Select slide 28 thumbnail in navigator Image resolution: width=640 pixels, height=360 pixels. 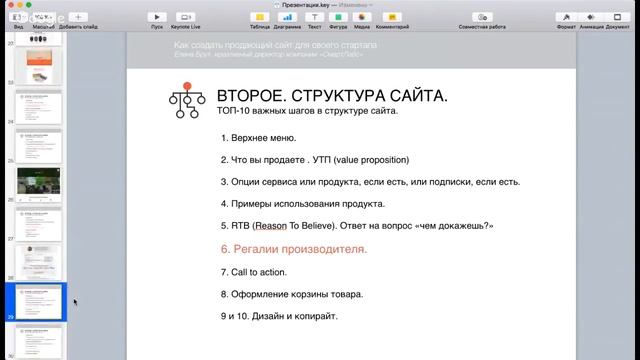pyautogui.click(x=39, y=262)
